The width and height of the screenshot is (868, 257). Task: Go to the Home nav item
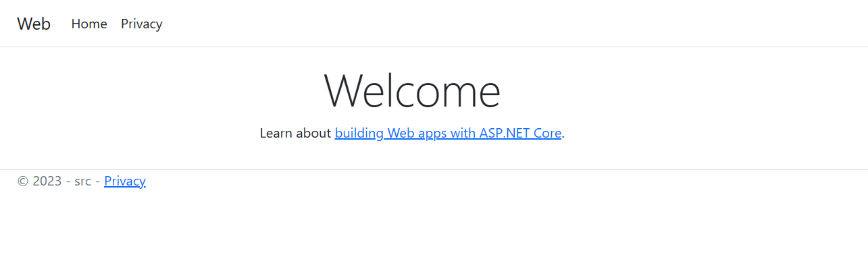(x=89, y=24)
